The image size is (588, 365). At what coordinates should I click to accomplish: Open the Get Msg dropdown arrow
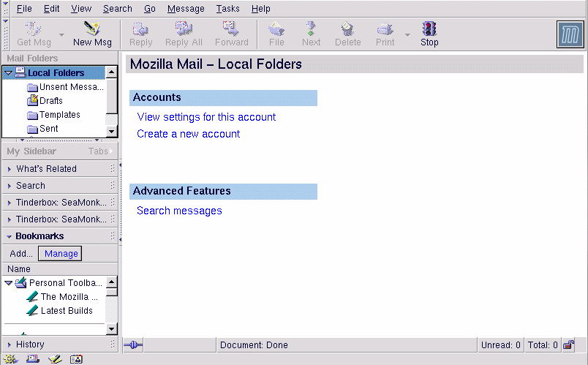[x=61, y=34]
